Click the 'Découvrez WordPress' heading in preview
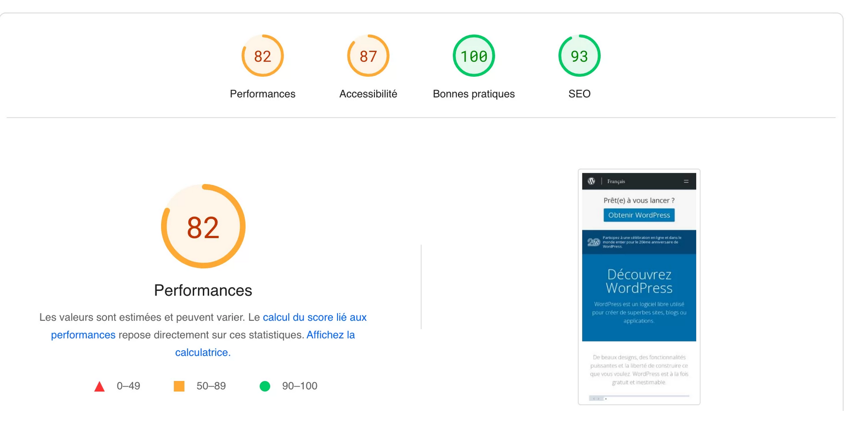 coord(639,281)
